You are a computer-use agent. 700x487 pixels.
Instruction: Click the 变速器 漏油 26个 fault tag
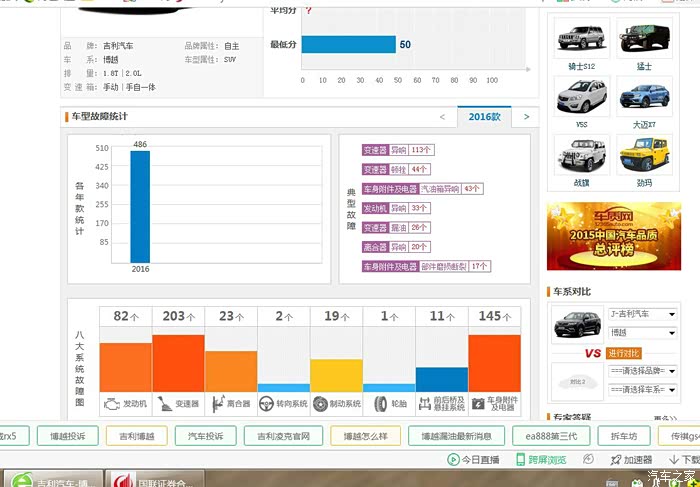(x=396, y=228)
